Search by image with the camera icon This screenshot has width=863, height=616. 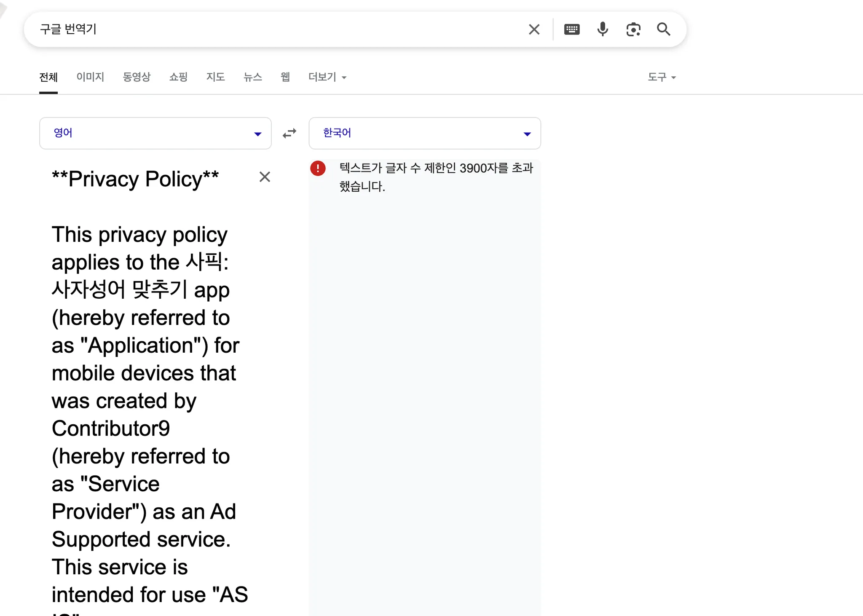(633, 29)
